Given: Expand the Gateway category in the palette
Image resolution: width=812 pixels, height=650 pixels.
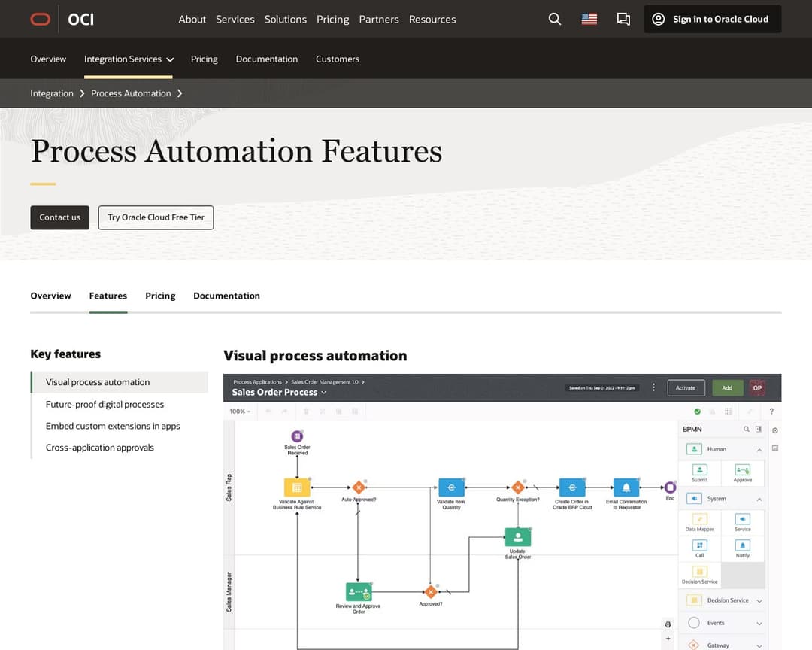Looking at the screenshot, I should [758, 645].
